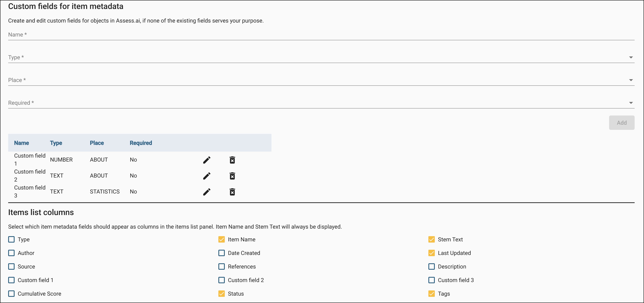Check the Source column checkbox
Viewport: 644px width, 303px height.
12,266
